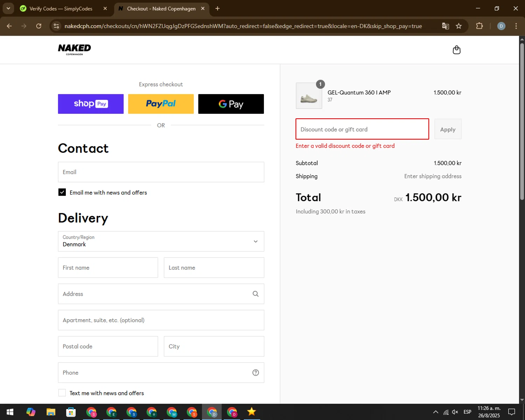Check Text me with news and offers
The image size is (525, 420).
[62, 393]
